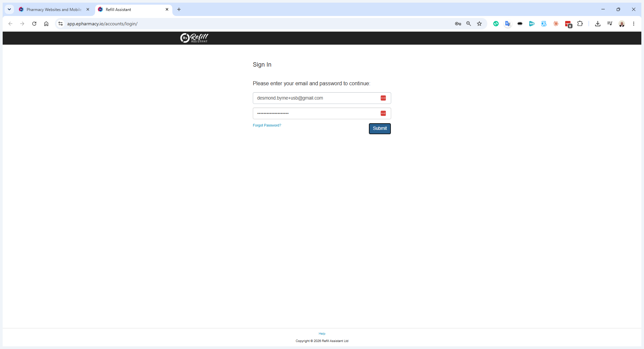
Task: Open the light blue square extension icon
Action: point(544,24)
